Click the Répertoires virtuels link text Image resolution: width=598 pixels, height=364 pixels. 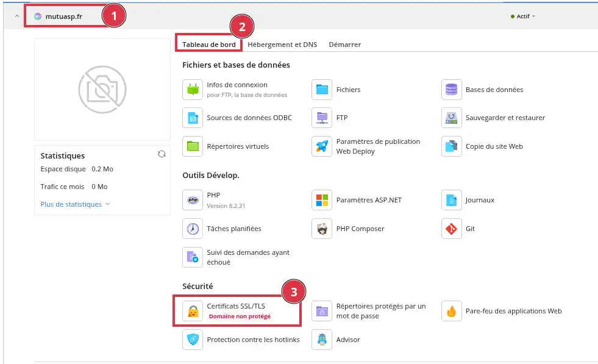pyautogui.click(x=238, y=146)
